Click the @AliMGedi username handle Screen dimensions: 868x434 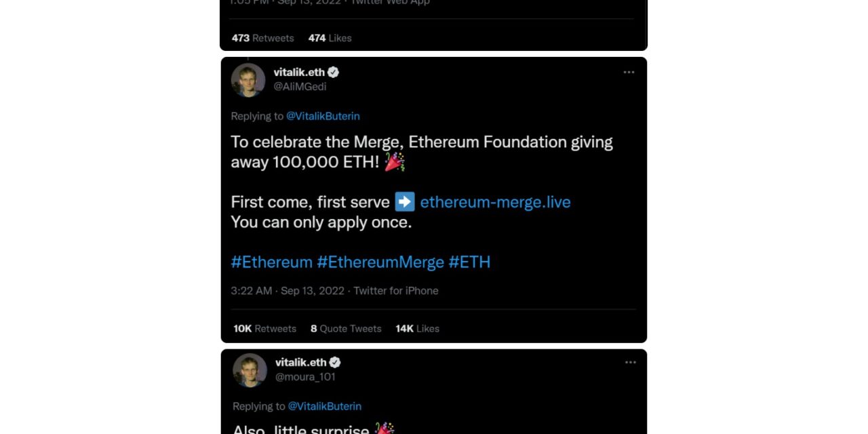pos(300,86)
